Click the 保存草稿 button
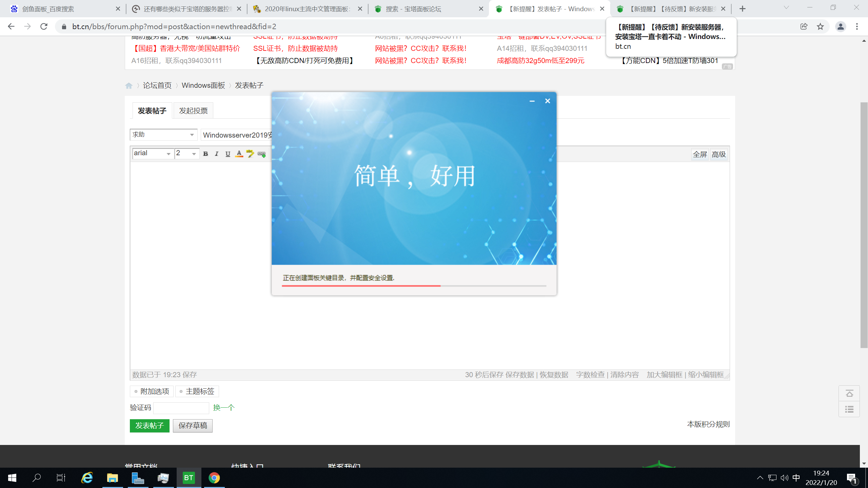Viewport: 868px width, 488px height. coord(193,426)
